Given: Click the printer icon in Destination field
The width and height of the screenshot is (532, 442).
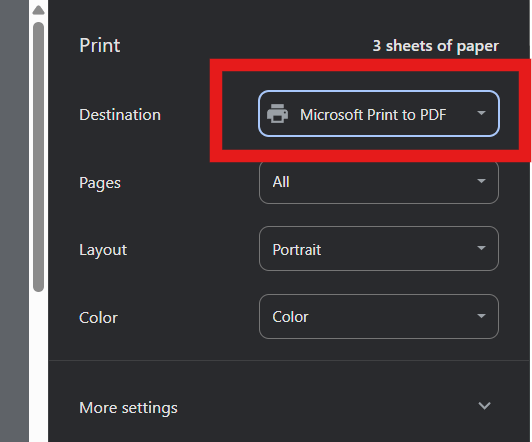Looking at the screenshot, I should (x=277, y=114).
